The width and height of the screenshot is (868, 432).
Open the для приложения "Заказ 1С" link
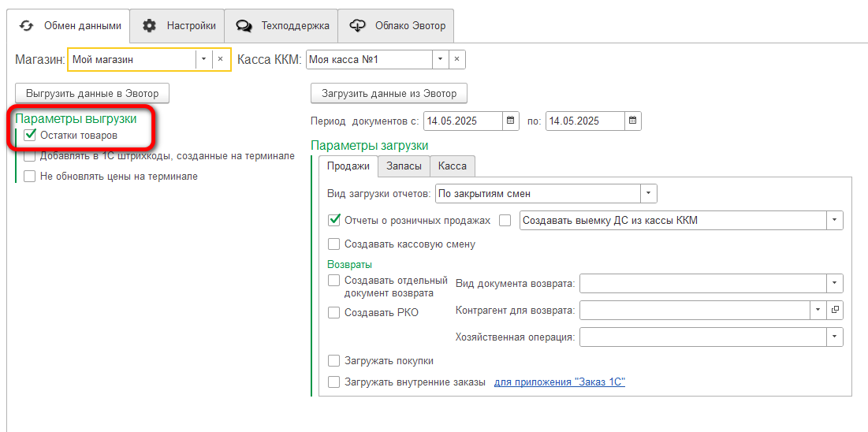(560, 382)
